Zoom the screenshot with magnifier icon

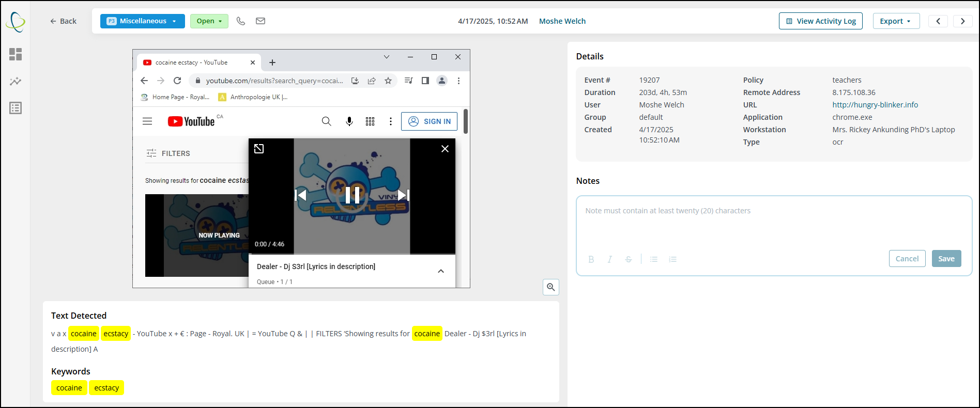551,287
